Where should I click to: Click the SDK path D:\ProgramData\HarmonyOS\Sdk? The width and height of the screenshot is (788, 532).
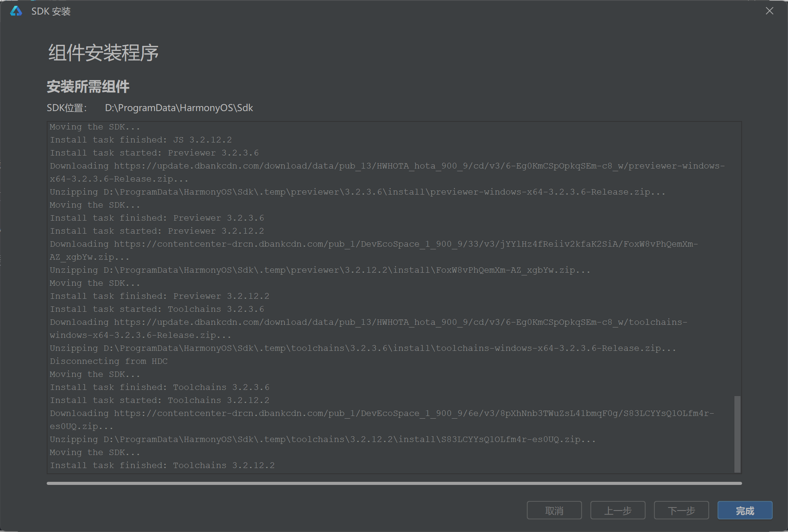[179, 108]
